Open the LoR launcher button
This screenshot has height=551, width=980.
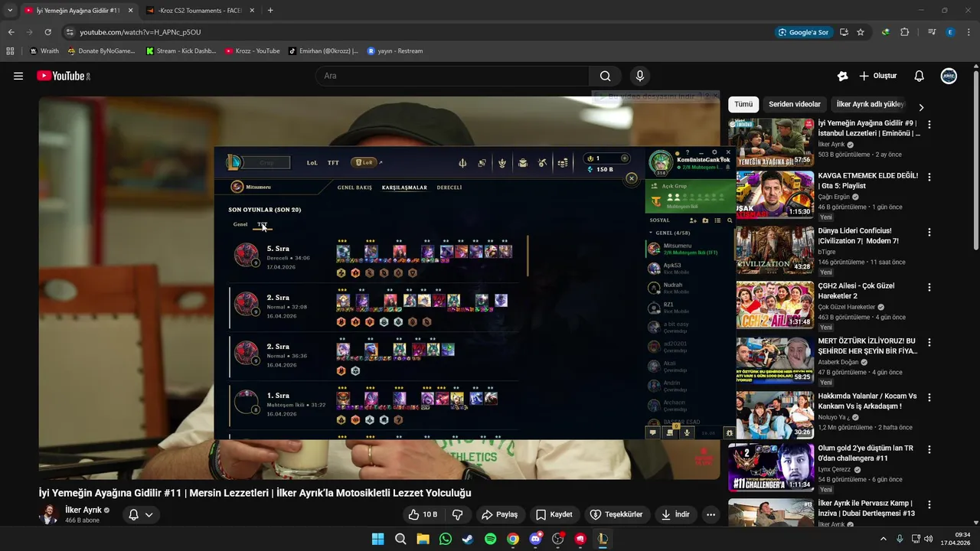[x=364, y=162]
